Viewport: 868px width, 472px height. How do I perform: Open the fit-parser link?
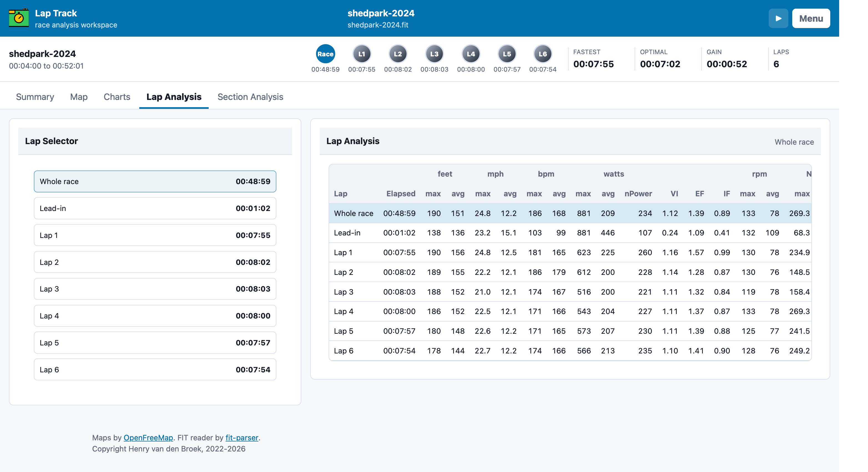(242, 438)
